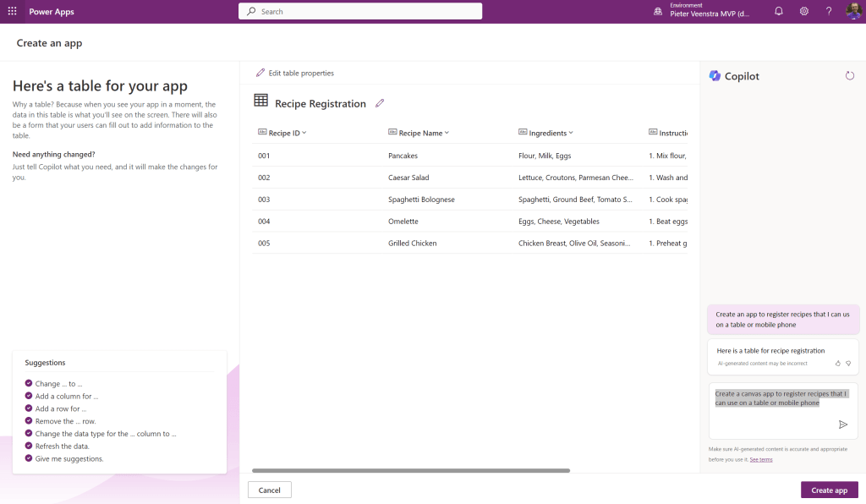The height and width of the screenshot is (504, 866).
Task: Give thumbs up to Copilot response
Action: click(x=838, y=364)
